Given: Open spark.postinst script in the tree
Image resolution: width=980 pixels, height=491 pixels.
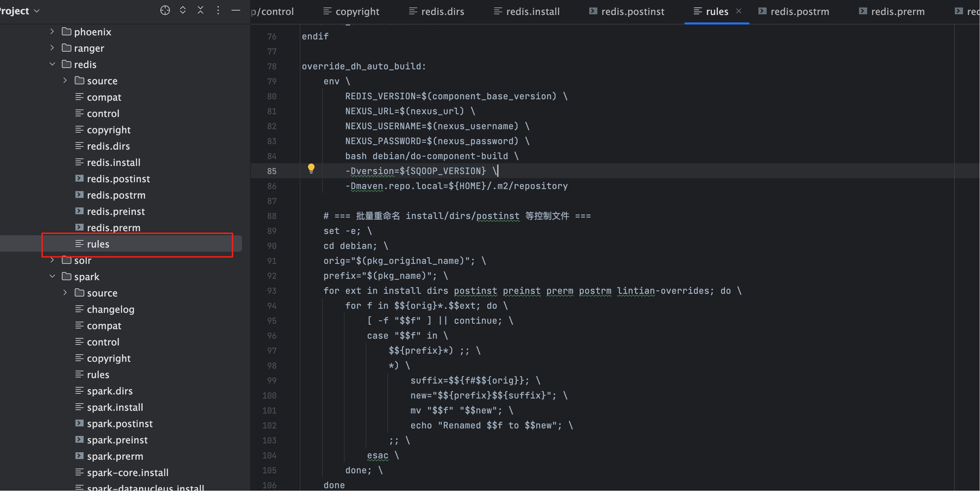Looking at the screenshot, I should pyautogui.click(x=120, y=424).
